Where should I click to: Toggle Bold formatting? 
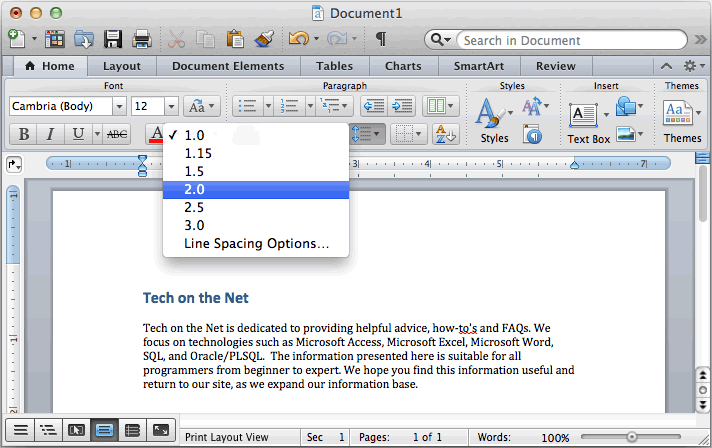pyautogui.click(x=24, y=134)
